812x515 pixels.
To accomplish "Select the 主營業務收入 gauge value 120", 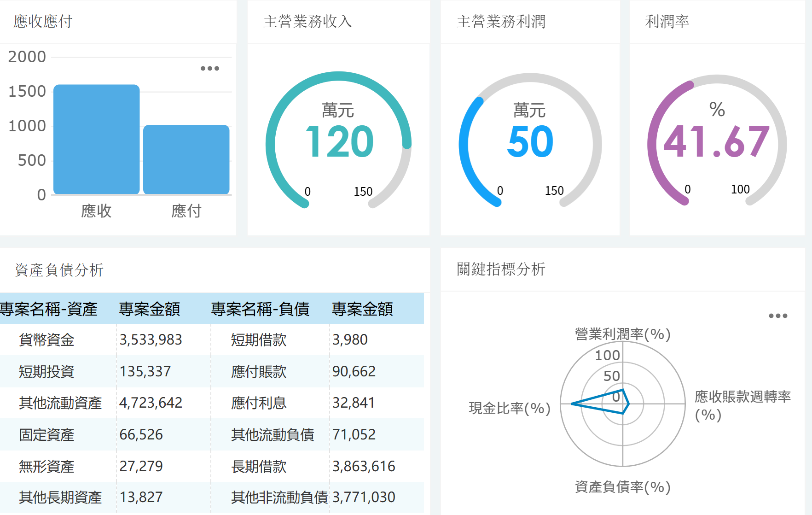I will pyautogui.click(x=339, y=142).
